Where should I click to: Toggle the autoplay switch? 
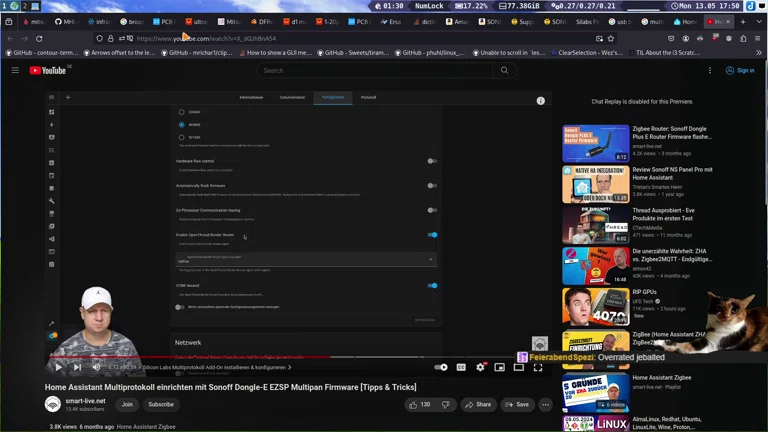[x=441, y=367]
